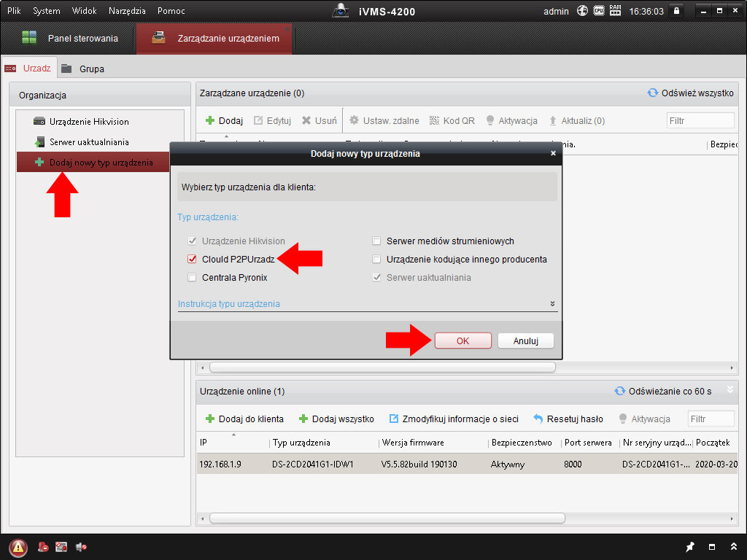Image resolution: width=747 pixels, height=560 pixels.
Task: Expand the status bar with double chevron
Action: [733, 547]
